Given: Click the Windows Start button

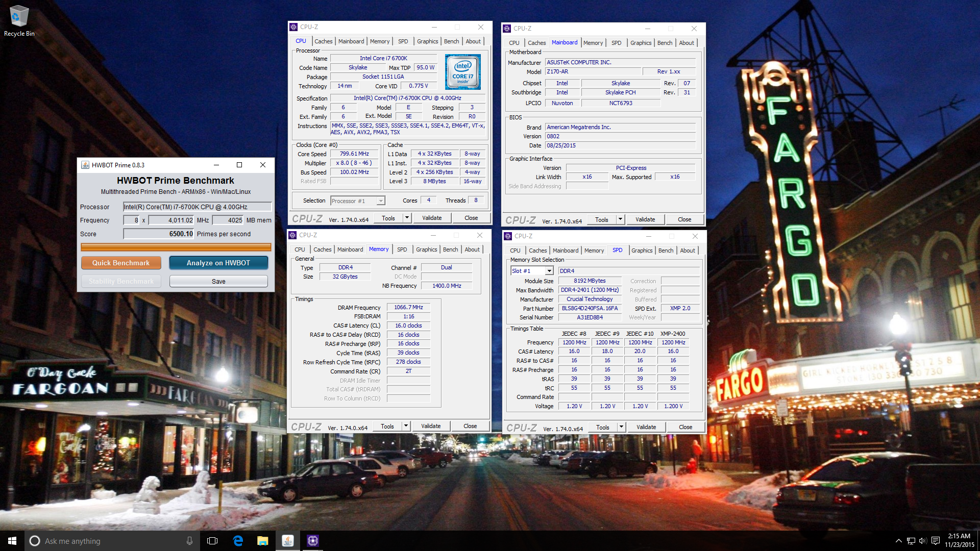Looking at the screenshot, I should (12, 541).
